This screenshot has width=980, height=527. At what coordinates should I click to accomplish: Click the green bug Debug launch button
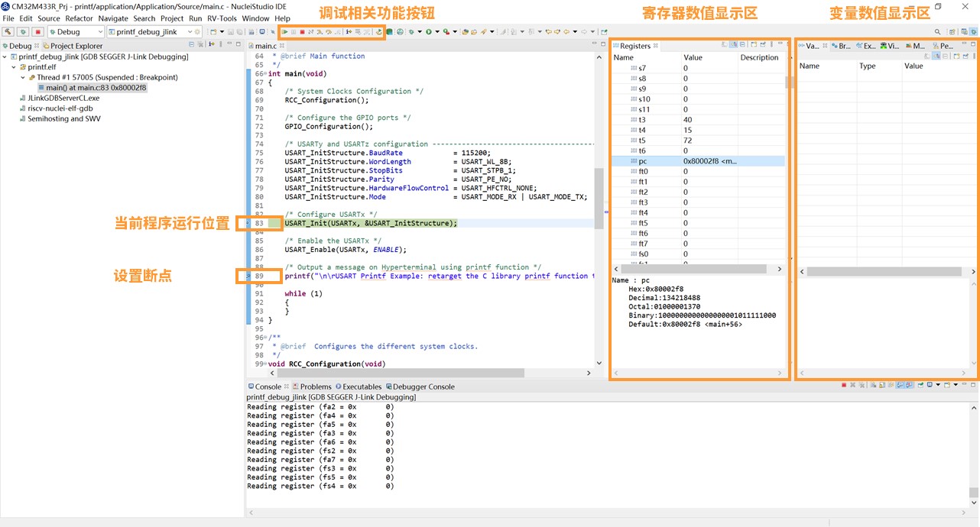[x=23, y=32]
